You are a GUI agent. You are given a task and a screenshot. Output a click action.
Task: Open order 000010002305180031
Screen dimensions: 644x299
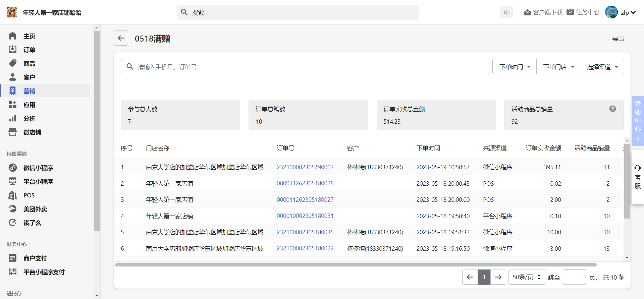click(305, 216)
